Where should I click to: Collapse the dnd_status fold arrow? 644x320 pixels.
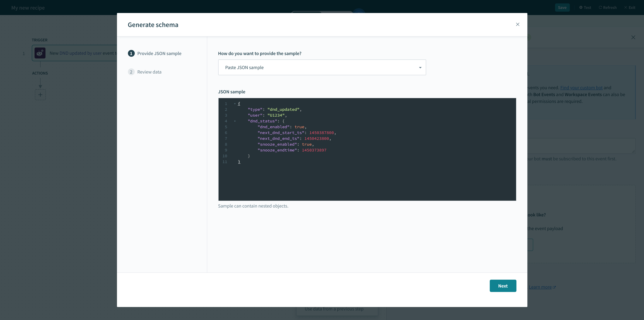click(x=235, y=121)
